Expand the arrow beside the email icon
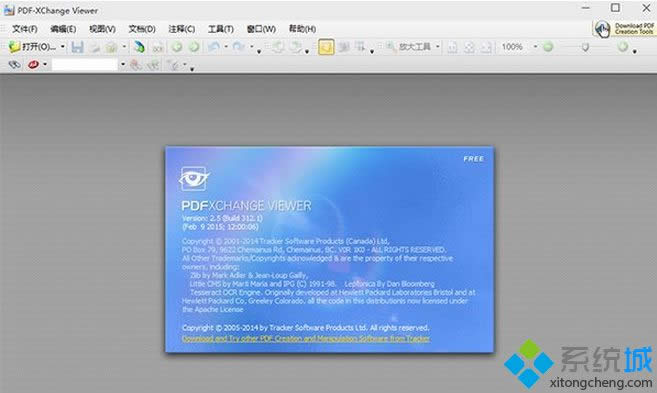 point(124,47)
